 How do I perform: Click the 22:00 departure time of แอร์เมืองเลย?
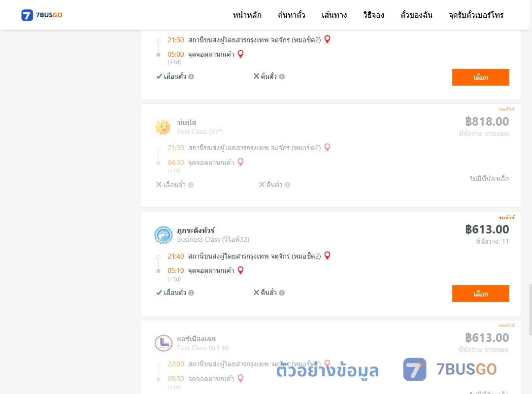[x=176, y=364]
